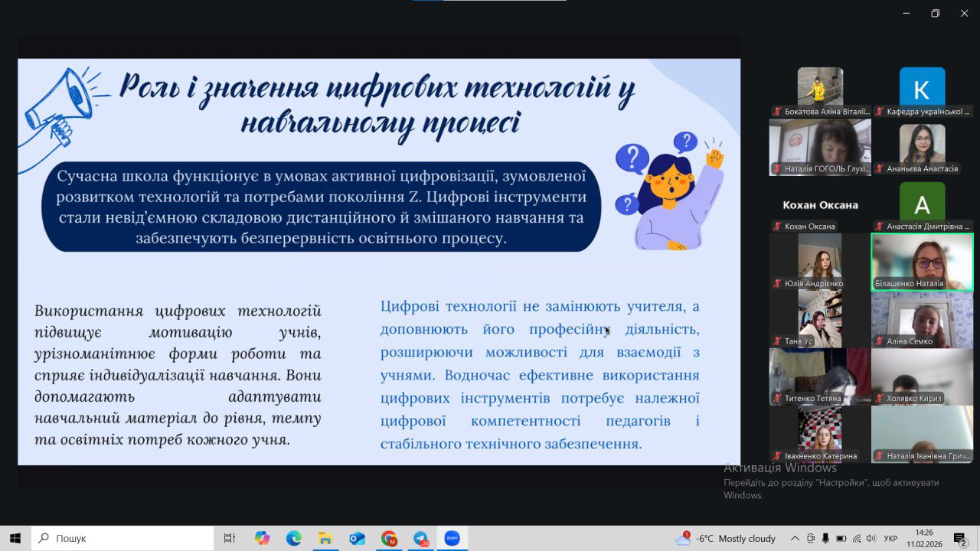Launch Microsoft Edge from the taskbar
Screen dimensions: 980x551
(294, 538)
